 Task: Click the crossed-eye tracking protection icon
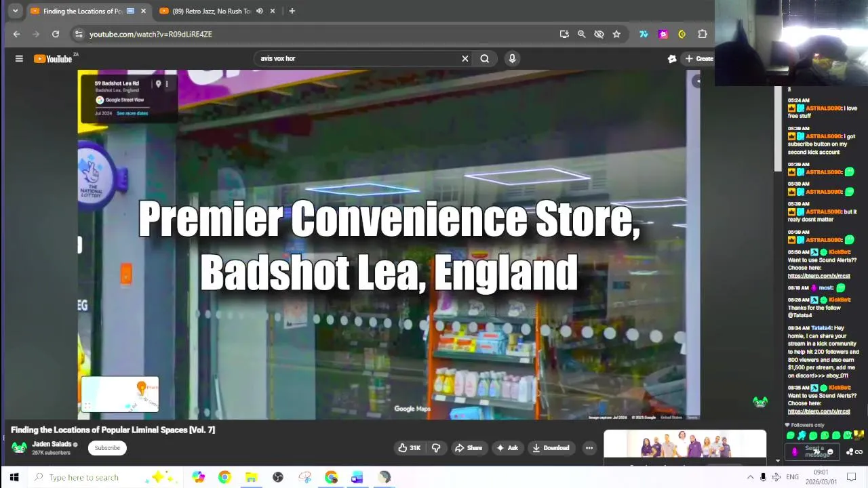click(599, 34)
